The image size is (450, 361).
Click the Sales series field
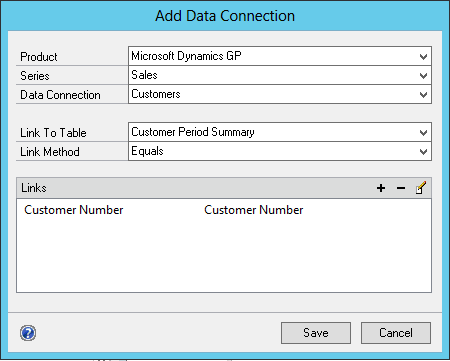click(280, 75)
